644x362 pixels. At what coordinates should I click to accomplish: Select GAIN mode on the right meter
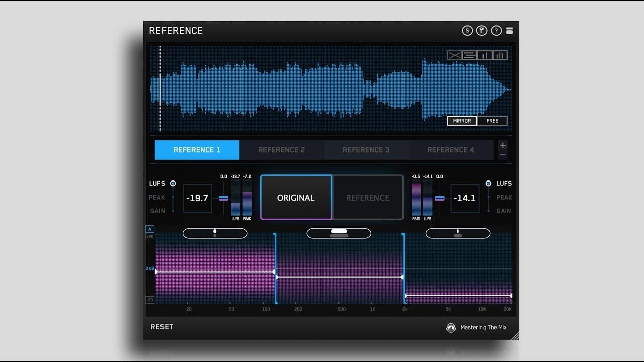pos(503,211)
